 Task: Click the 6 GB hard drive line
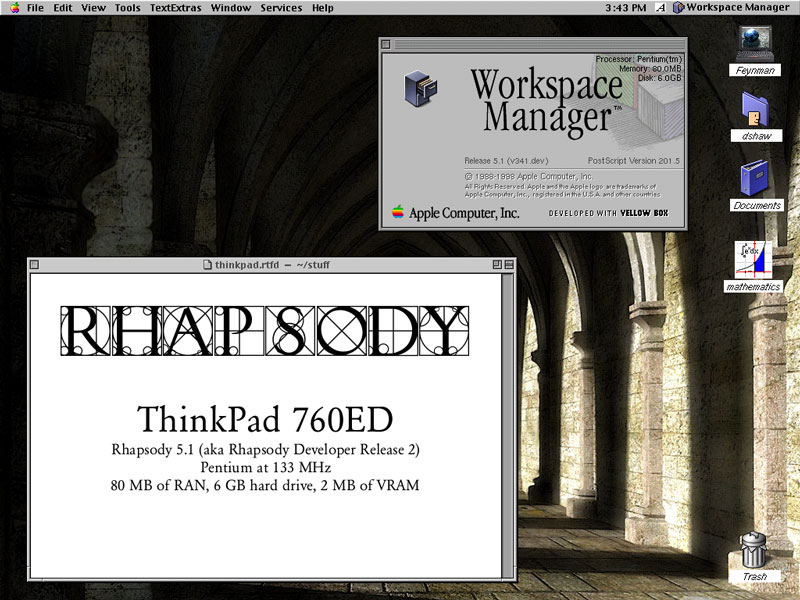(x=265, y=485)
